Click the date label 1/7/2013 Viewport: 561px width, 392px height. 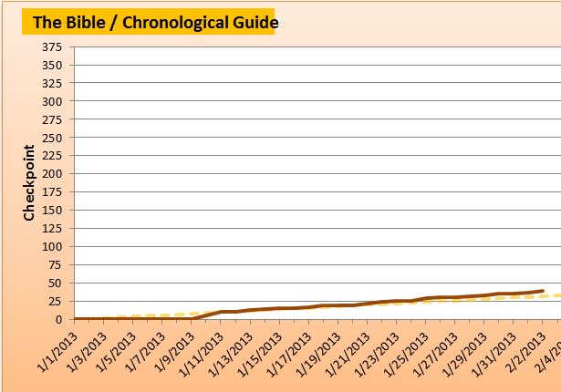click(x=145, y=352)
